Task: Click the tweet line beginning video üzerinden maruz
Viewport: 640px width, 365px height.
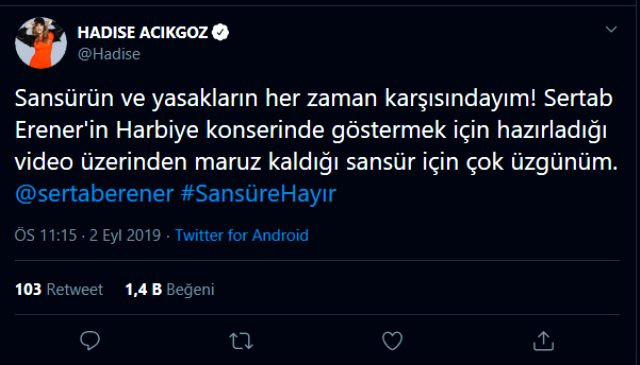Action: 316,163
